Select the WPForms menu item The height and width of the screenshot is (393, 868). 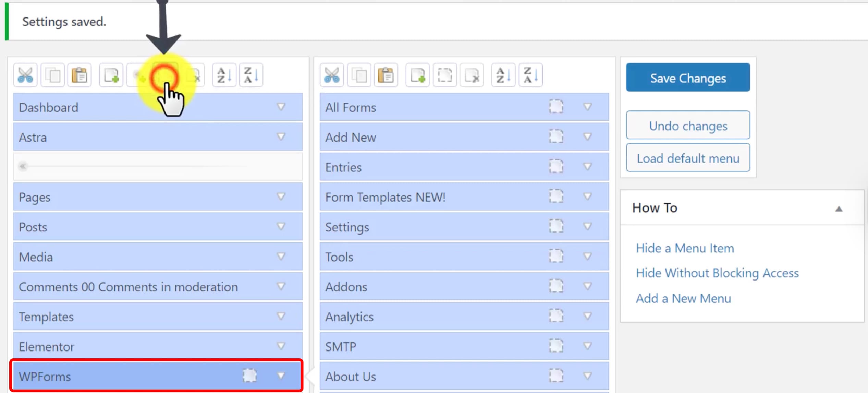pos(103,376)
